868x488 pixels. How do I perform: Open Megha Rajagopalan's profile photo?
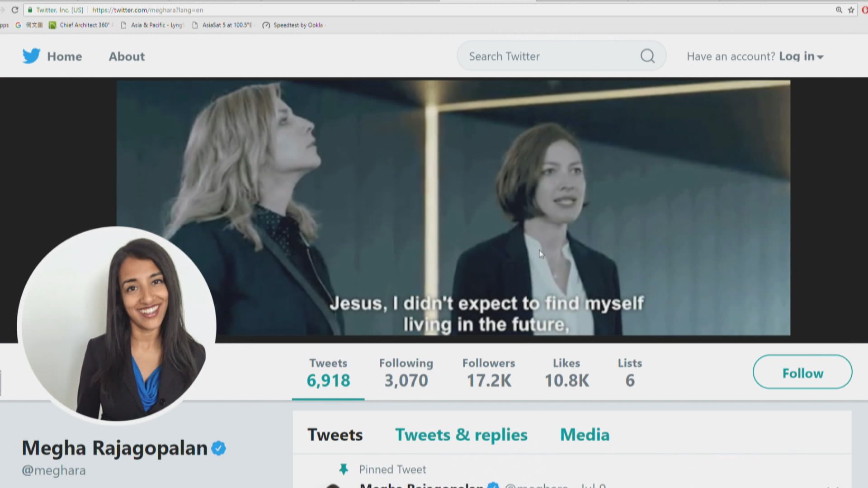pos(117,324)
